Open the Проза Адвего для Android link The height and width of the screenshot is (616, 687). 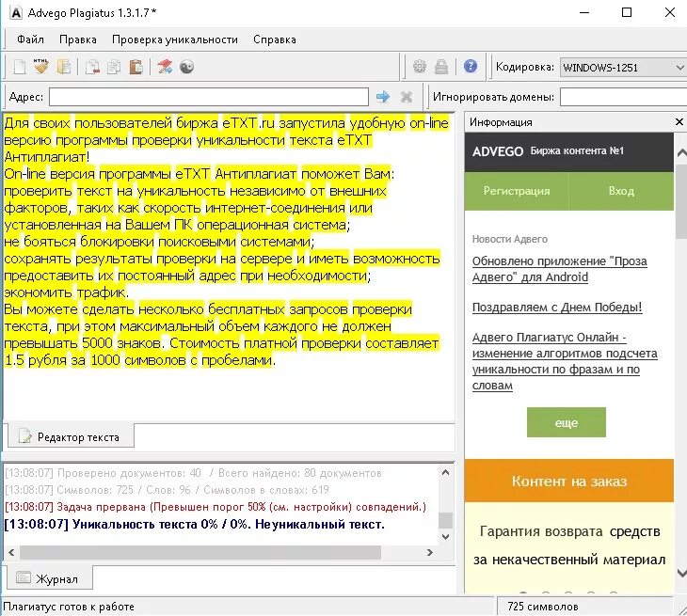pyautogui.click(x=560, y=269)
